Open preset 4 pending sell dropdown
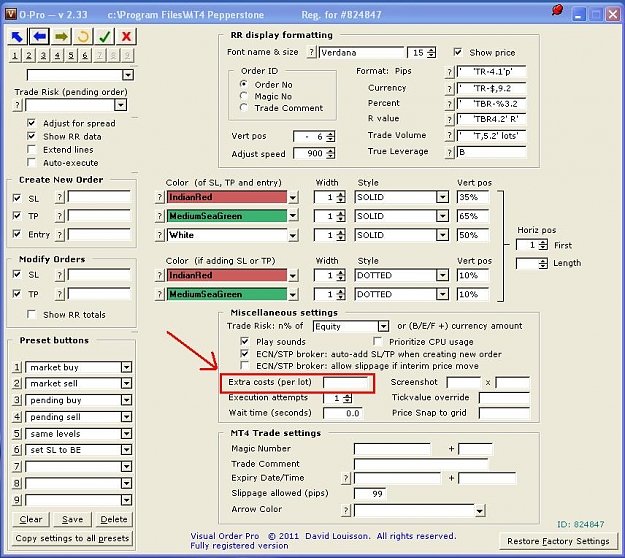 126,417
